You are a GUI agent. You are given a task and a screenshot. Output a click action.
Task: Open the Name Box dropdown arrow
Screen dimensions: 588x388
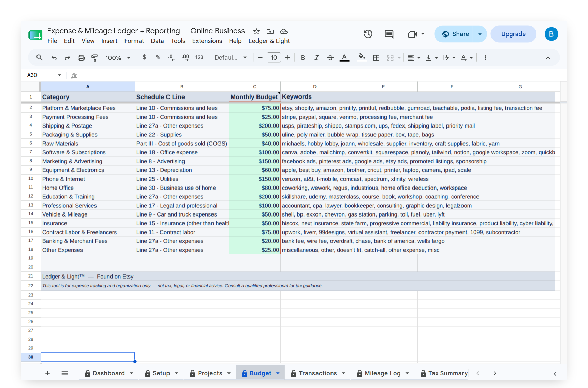click(59, 75)
